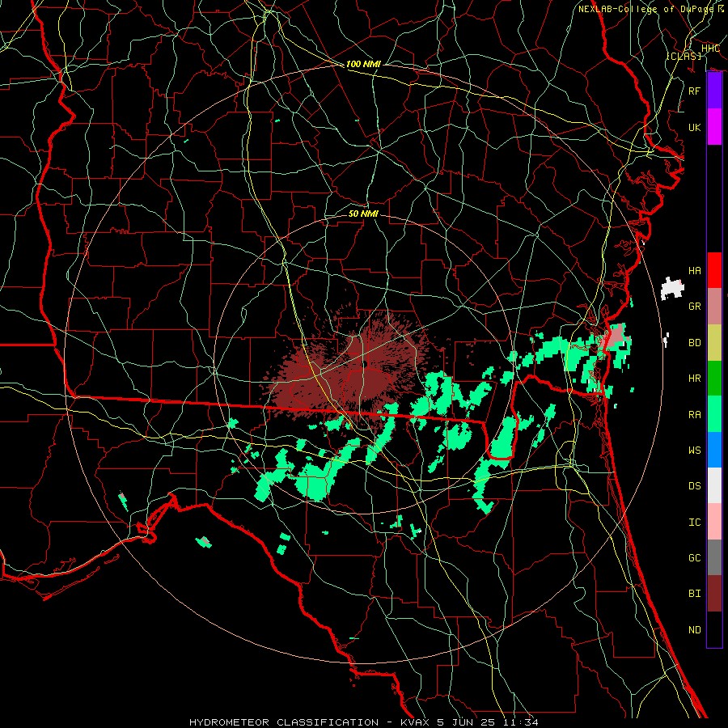This screenshot has width=728, height=728.
Task: Click the 'HHC' product label
Action: pos(710,49)
